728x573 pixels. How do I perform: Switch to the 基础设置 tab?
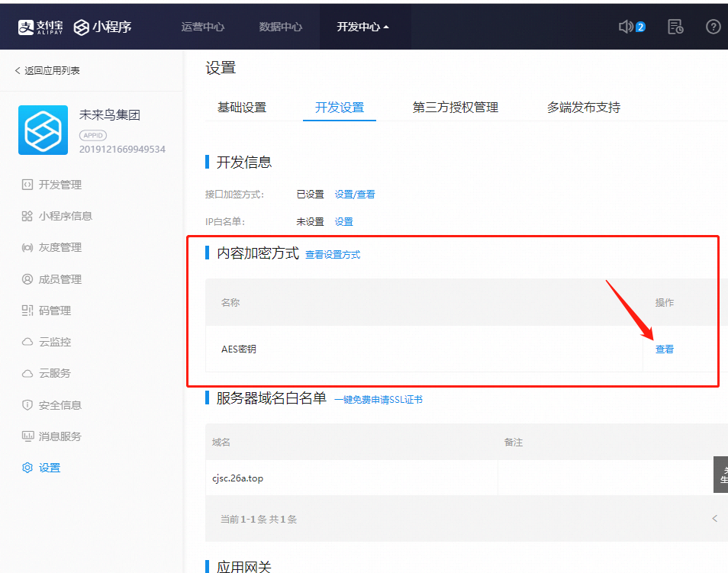(x=242, y=108)
